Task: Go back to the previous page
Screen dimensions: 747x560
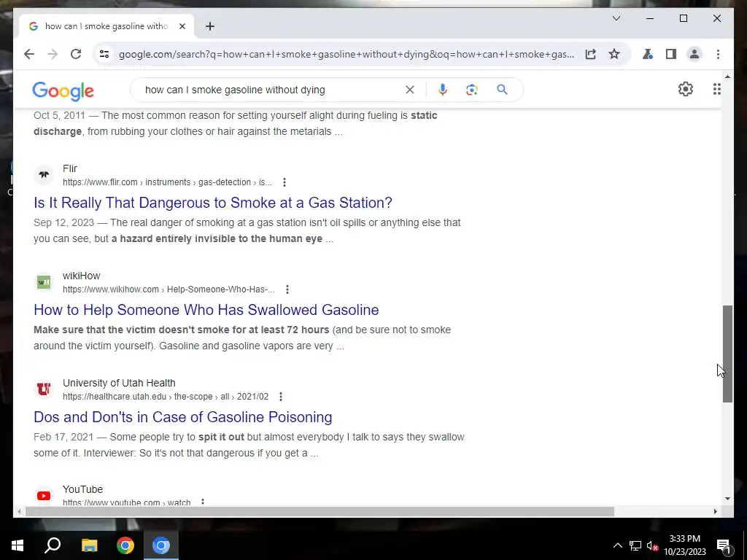Action: click(x=29, y=54)
